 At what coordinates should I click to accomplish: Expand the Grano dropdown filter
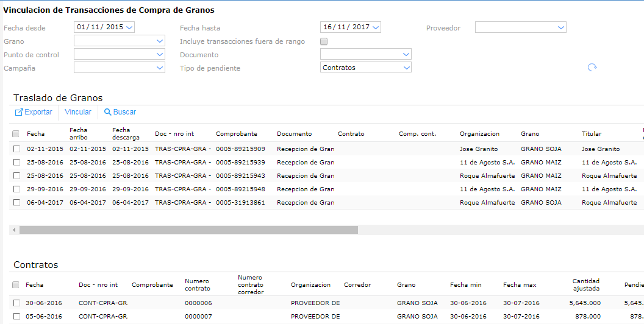coord(159,41)
